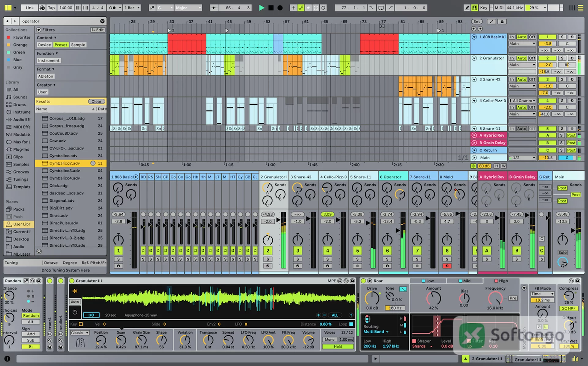The height and width of the screenshot is (366, 588).
Task: Arm the Arrangement Record button
Action: coord(280,8)
